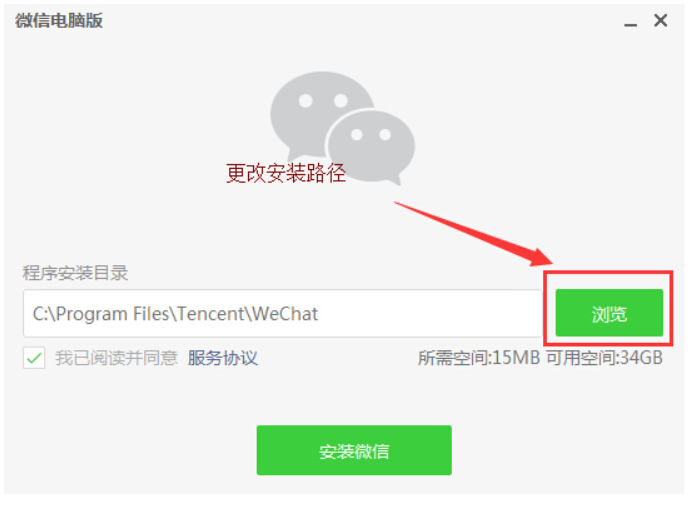The width and height of the screenshot is (700, 509).
Task: Click the smaller overlapping WeChat bubble
Action: point(372,147)
